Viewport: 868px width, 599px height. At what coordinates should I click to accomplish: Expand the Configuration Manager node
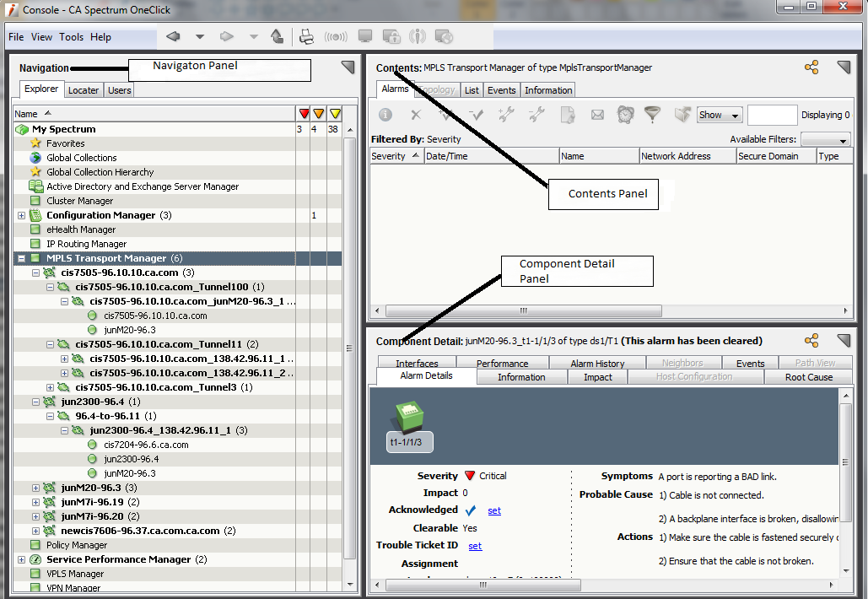(x=22, y=215)
